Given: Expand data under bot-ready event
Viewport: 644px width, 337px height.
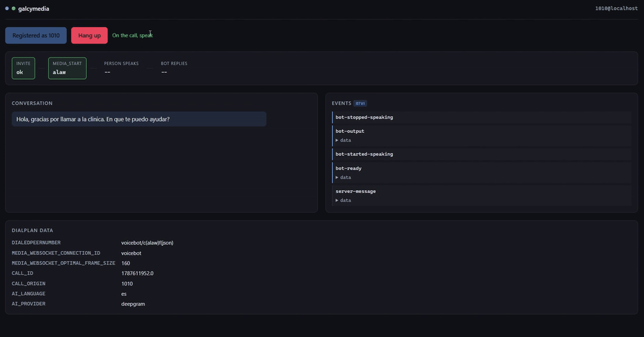Looking at the screenshot, I should click(343, 177).
